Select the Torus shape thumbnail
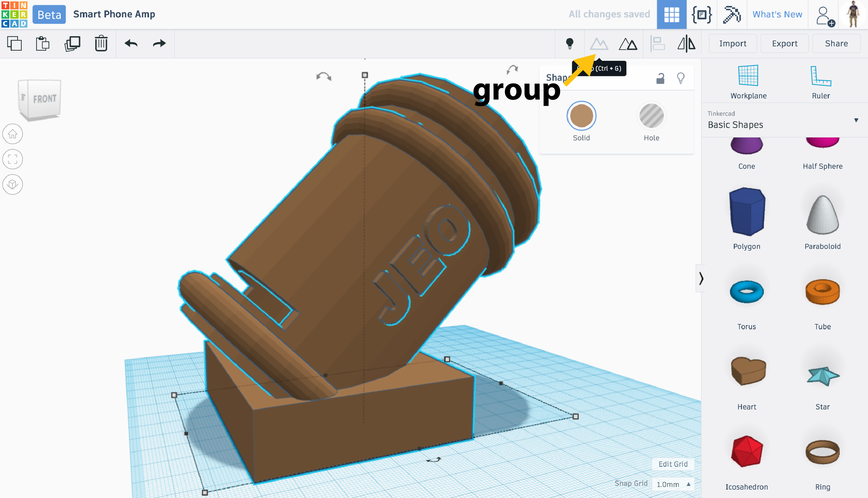This screenshot has width=868, height=498. tap(746, 292)
